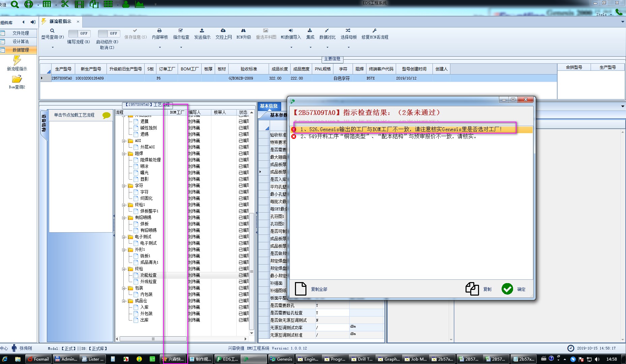Select the 数据管理 sidebar section
This screenshot has width=626, height=364.
(19, 50)
